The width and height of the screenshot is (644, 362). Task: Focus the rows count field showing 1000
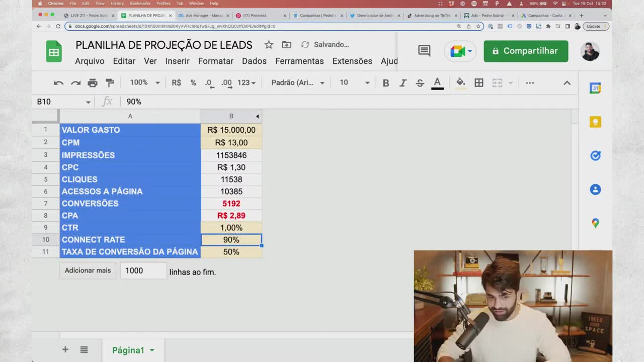tap(143, 270)
